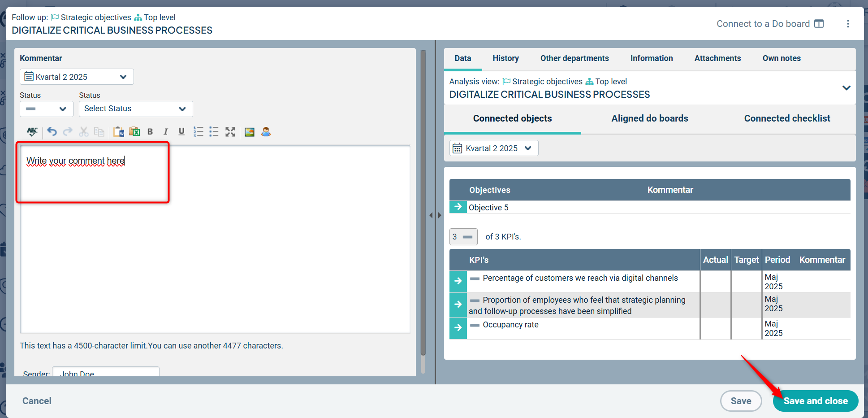Toggle underline formatting
868x418 pixels.
tap(181, 132)
